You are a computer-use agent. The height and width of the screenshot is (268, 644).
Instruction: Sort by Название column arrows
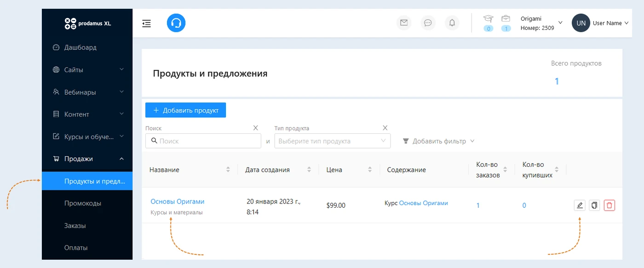pyautogui.click(x=228, y=170)
